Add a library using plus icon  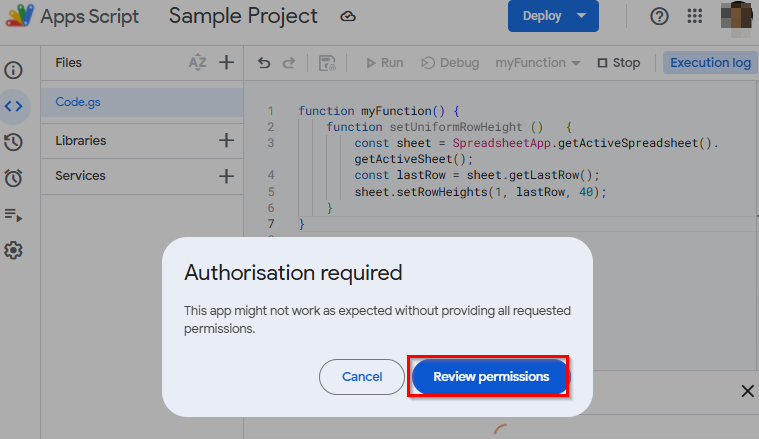tap(227, 141)
